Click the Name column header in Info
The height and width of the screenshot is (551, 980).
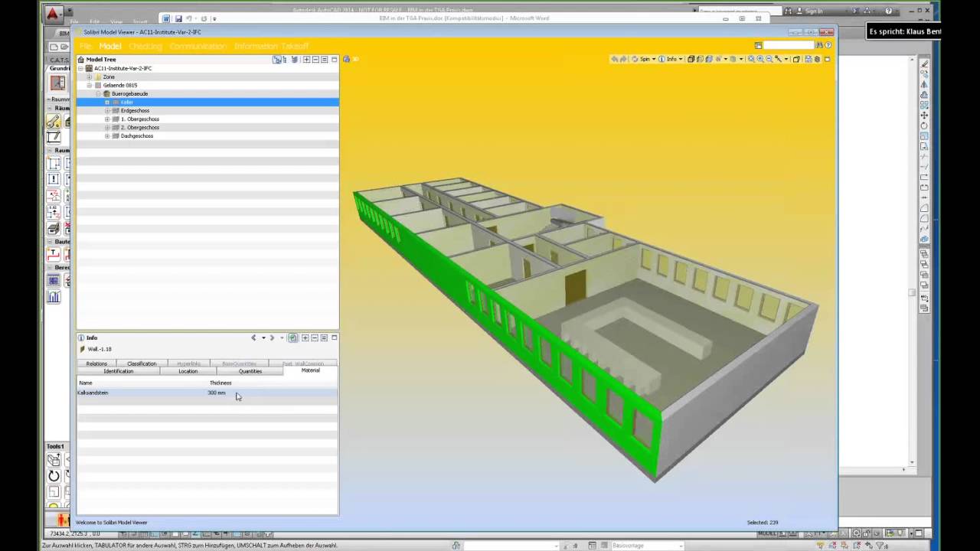pyautogui.click(x=86, y=383)
